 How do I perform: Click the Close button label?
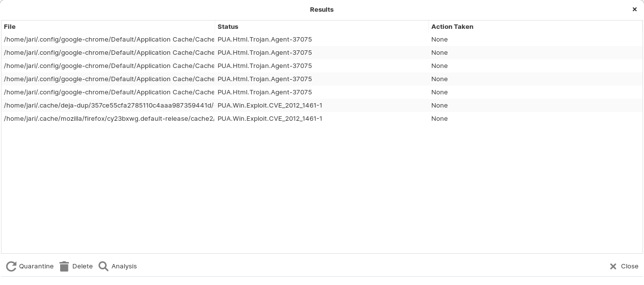click(x=629, y=266)
